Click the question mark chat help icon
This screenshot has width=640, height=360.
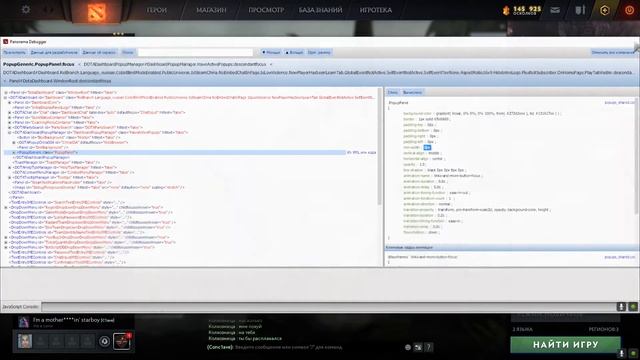428,347
